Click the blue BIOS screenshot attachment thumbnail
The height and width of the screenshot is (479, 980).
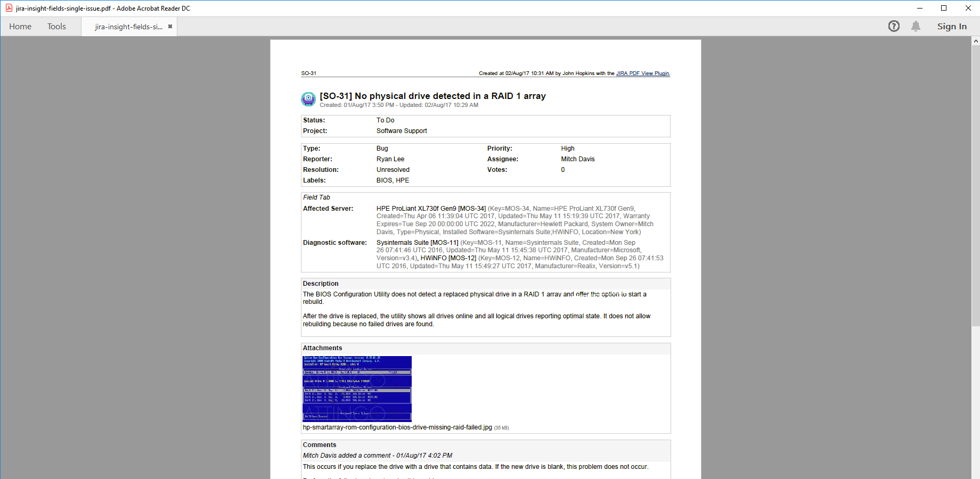357,389
